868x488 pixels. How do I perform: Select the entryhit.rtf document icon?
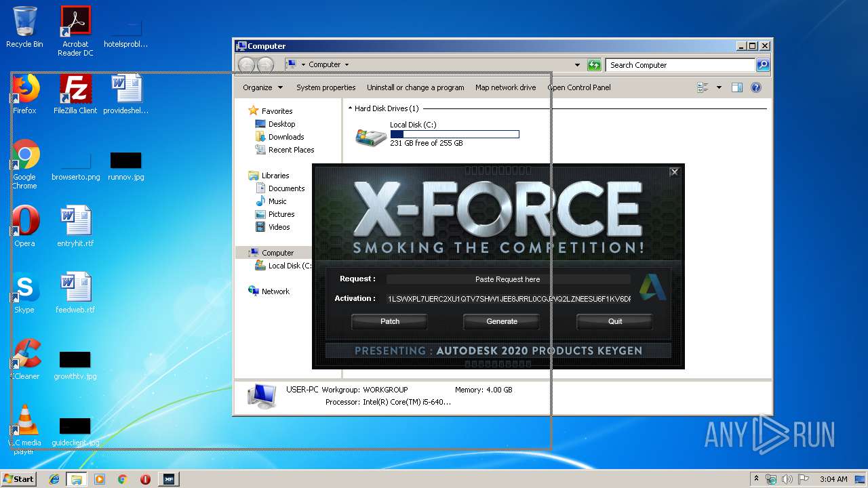(75, 226)
